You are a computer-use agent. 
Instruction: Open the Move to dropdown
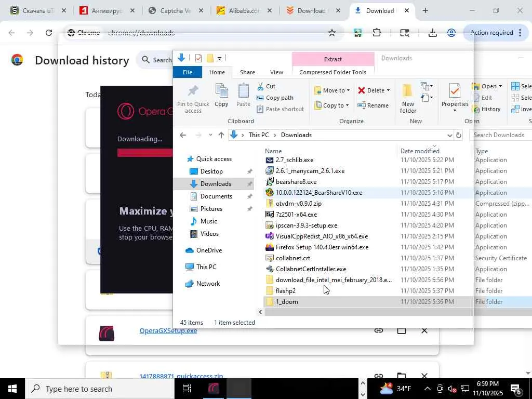[332, 90]
